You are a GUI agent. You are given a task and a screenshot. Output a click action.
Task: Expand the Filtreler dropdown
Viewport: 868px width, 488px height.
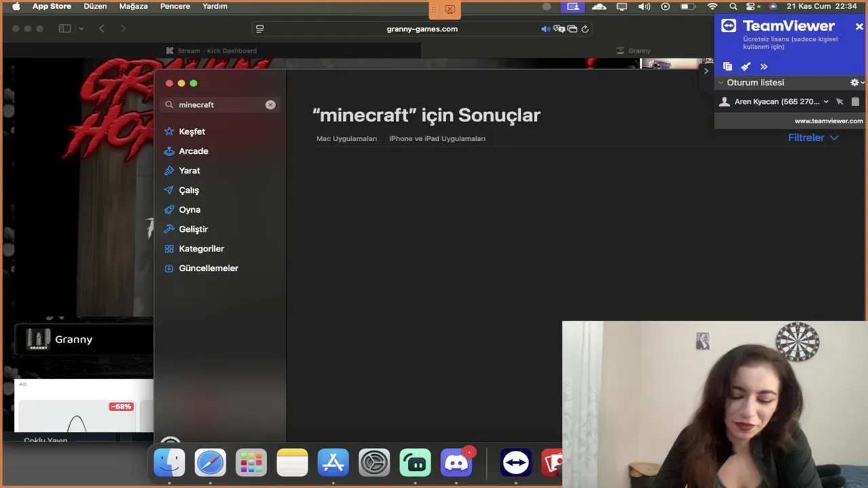click(x=813, y=138)
